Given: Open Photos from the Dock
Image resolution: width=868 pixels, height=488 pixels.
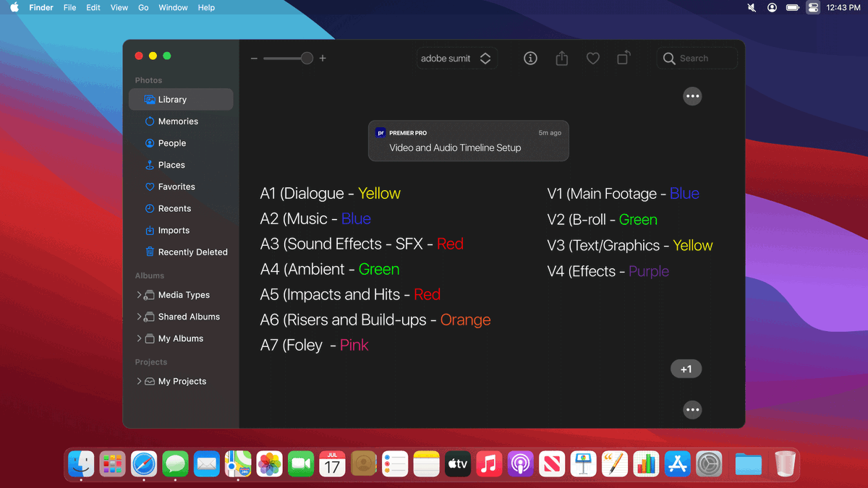Looking at the screenshot, I should point(270,464).
